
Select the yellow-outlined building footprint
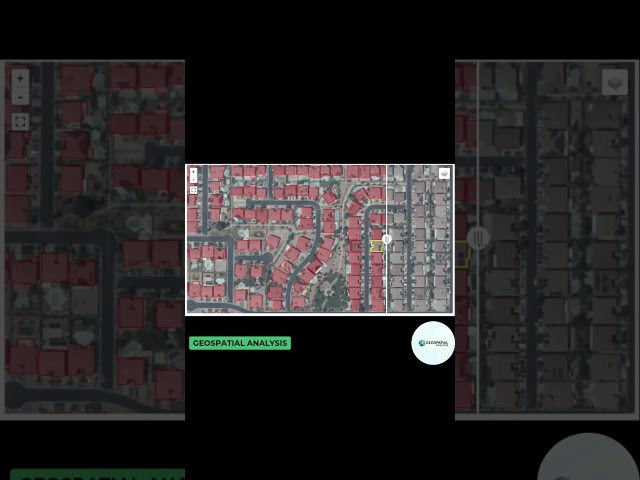[376, 246]
